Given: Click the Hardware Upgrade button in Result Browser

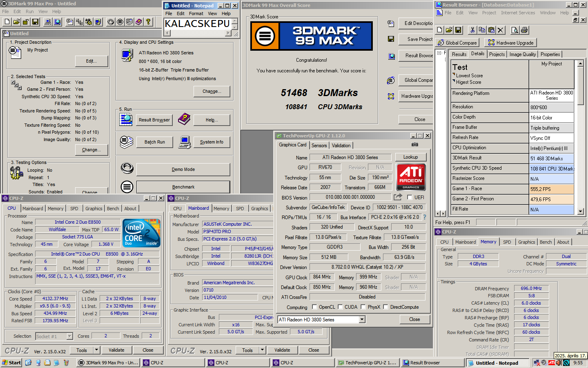Looking at the screenshot, I should coord(511,43).
